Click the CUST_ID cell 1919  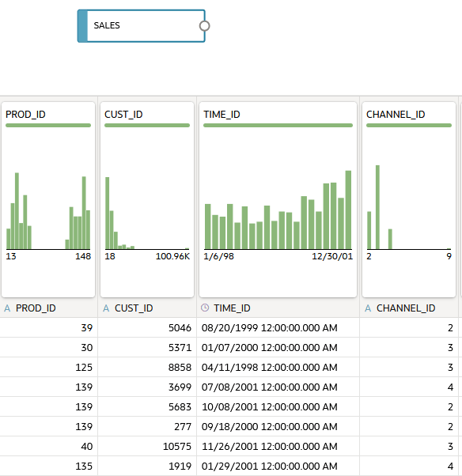tap(147, 466)
